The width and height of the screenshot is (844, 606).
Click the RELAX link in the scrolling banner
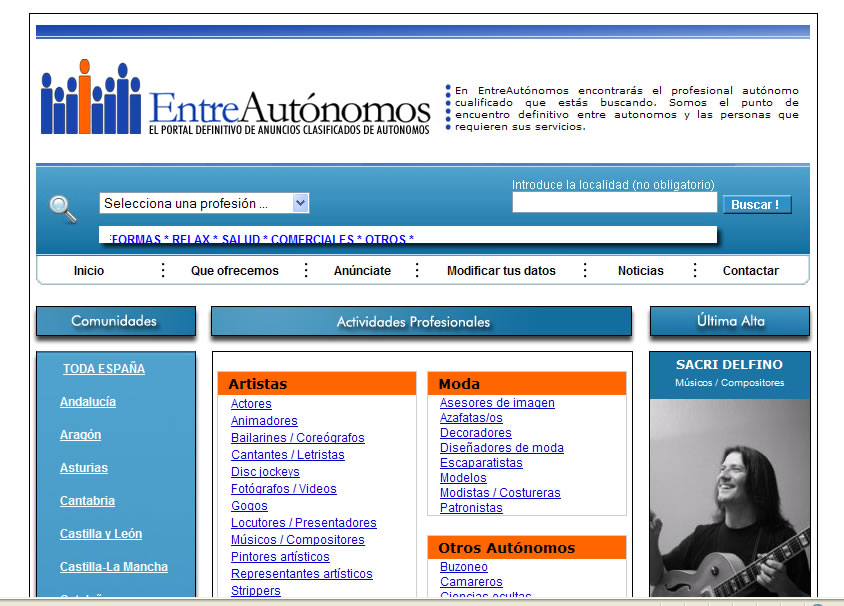(191, 239)
